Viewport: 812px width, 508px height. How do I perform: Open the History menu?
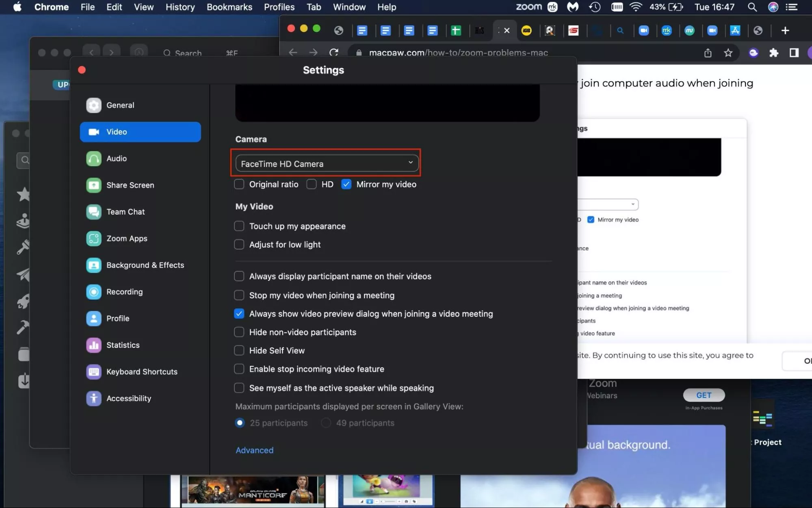click(x=180, y=7)
